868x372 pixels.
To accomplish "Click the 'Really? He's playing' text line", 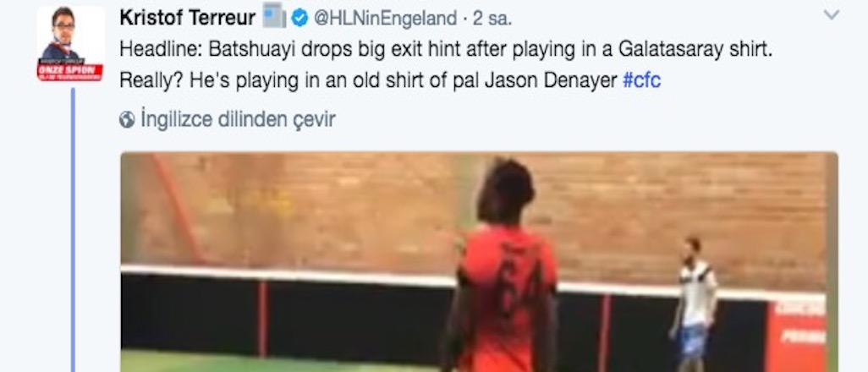I will coord(368,81).
